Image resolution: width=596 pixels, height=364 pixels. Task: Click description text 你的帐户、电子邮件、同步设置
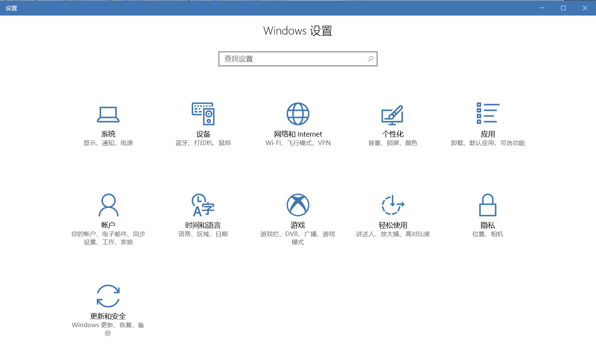(x=108, y=238)
